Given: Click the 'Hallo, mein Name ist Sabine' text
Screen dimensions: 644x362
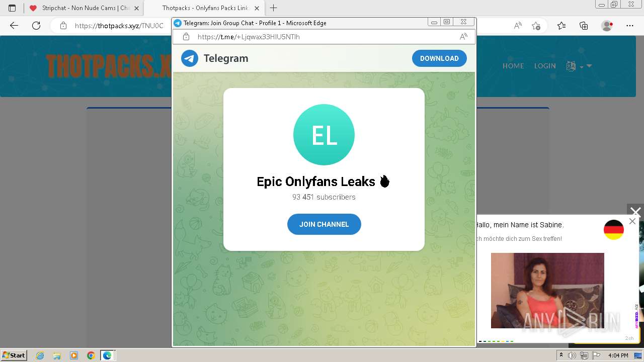Looking at the screenshot, I should 520,225.
